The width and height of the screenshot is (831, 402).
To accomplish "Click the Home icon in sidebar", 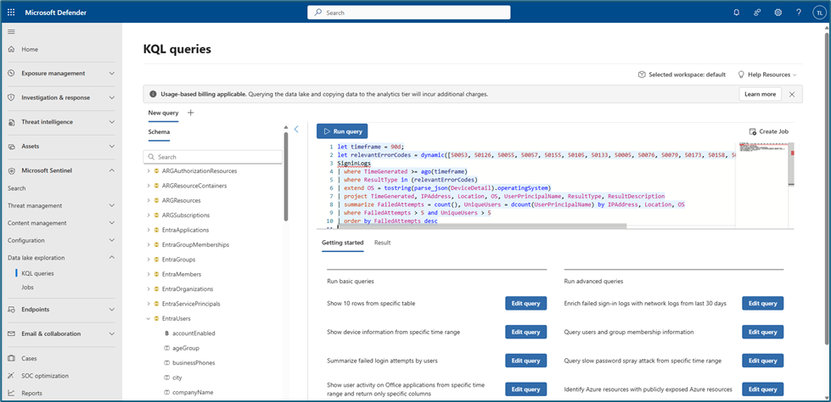I will click(x=11, y=49).
